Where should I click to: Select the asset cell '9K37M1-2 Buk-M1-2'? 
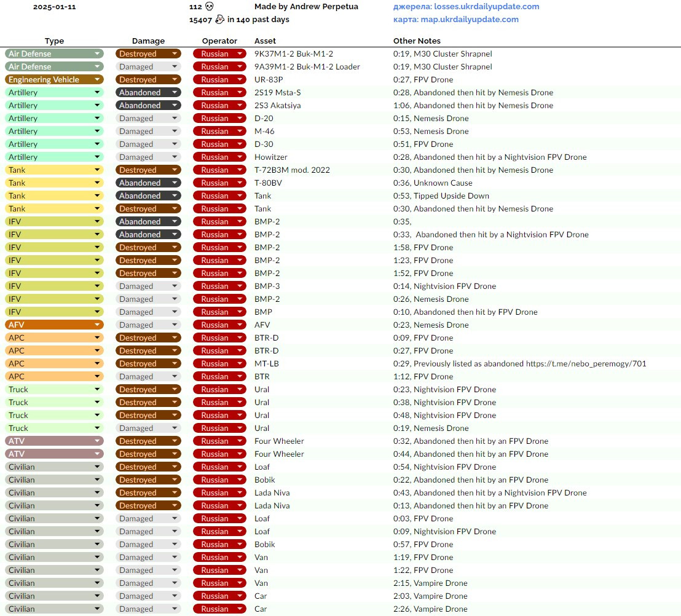tap(294, 54)
